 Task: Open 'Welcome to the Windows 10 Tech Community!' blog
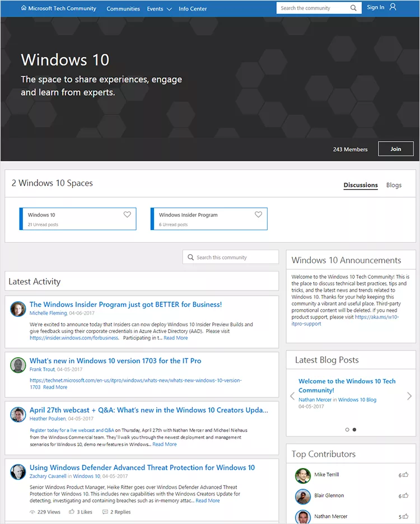(x=347, y=386)
